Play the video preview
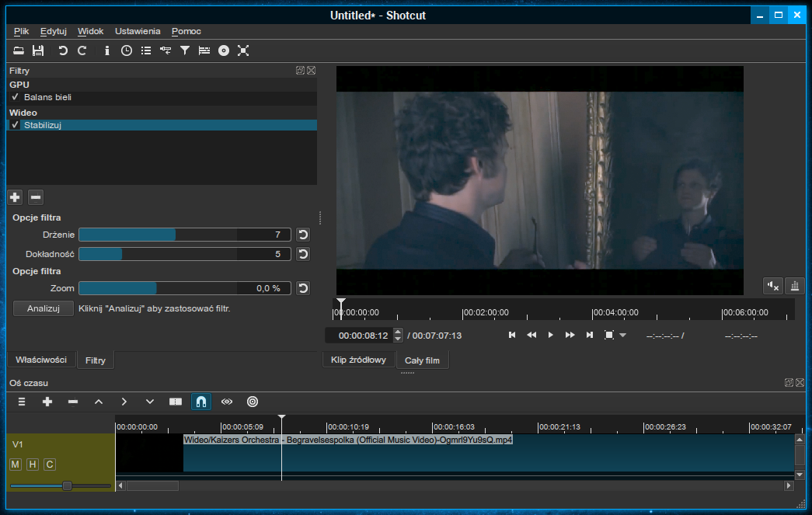812x515 pixels. [550, 335]
